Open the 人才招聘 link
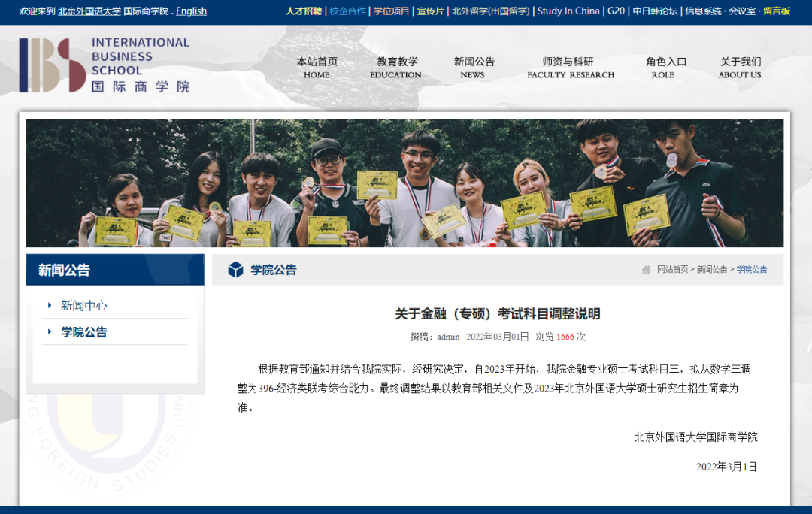 click(303, 11)
